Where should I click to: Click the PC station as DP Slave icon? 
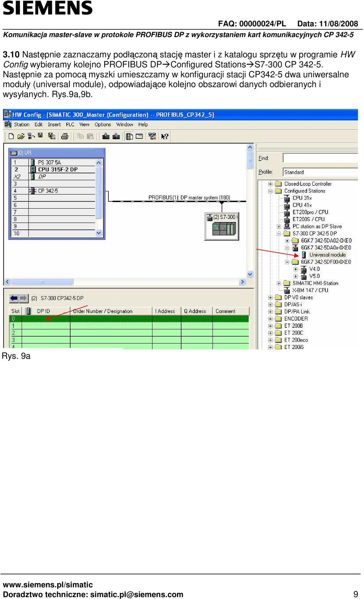click(x=287, y=226)
